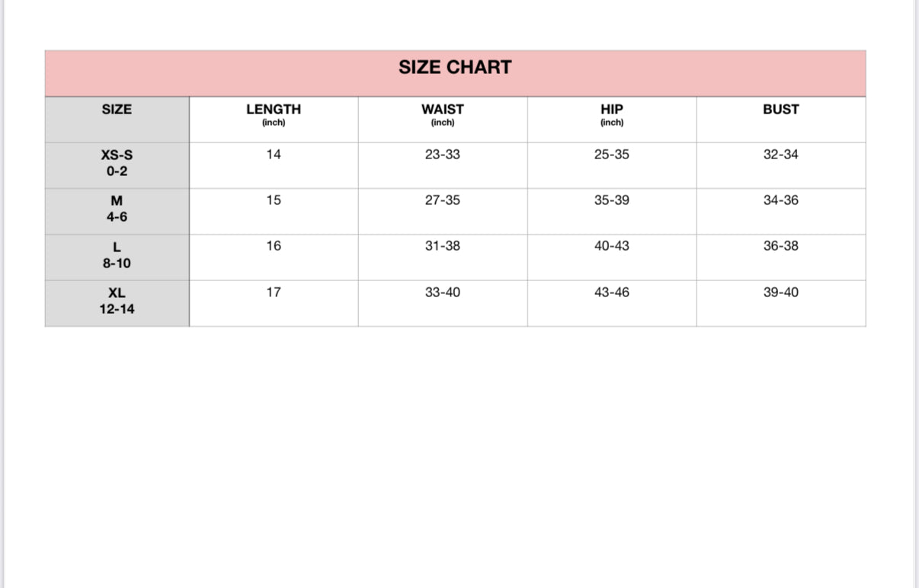Click the bust value 34-36 cell
Image resolution: width=919 pixels, height=588 pixels.
tap(781, 201)
